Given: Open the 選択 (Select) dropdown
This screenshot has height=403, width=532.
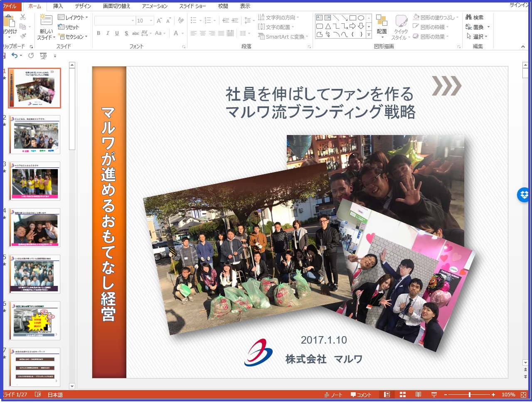Looking at the screenshot, I should click(477, 37).
